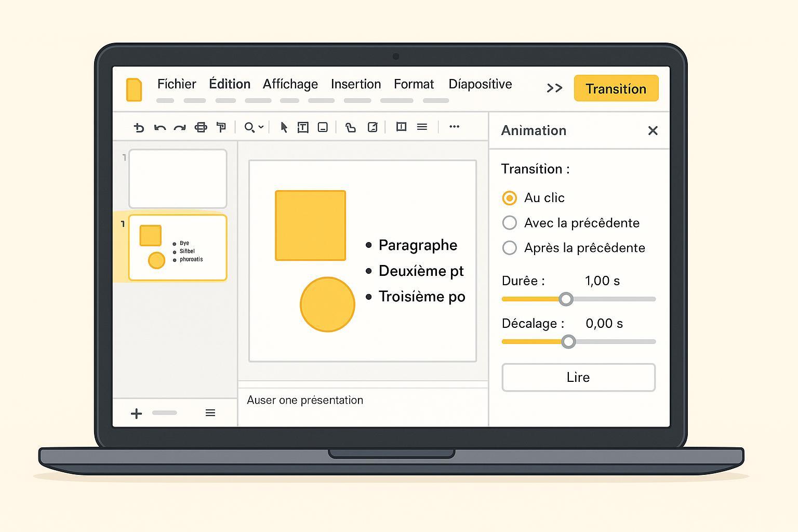The height and width of the screenshot is (532, 798).
Task: Open the Insertion menu
Action: pyautogui.click(x=356, y=84)
